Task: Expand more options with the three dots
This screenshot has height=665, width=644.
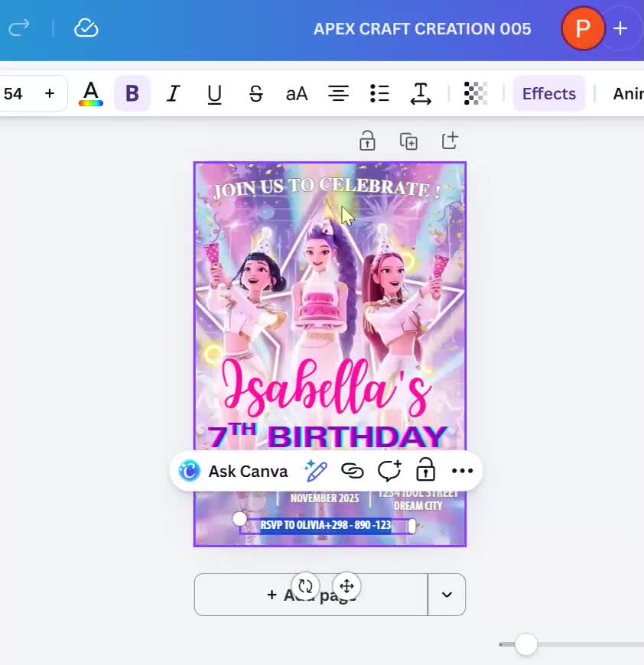Action: [462, 470]
